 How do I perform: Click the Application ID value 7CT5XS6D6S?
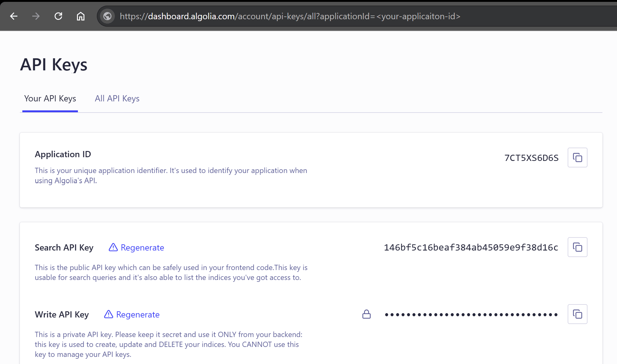(x=531, y=158)
